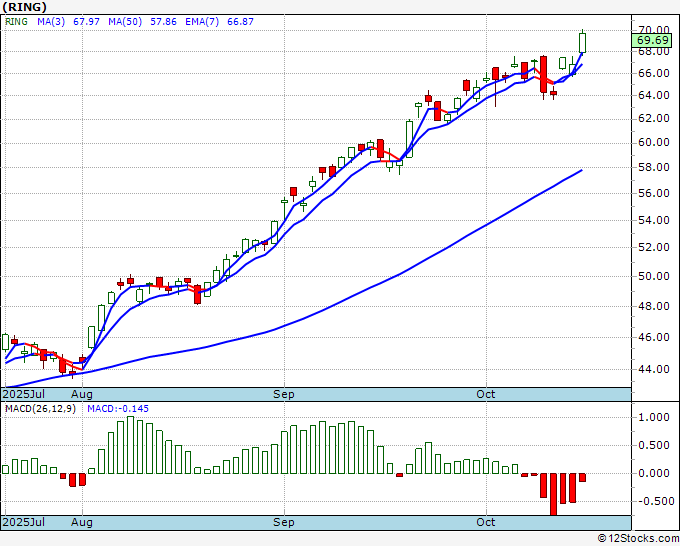The width and height of the screenshot is (680, 546).
Task: Click the 66.00 price axis label
Action: [654, 73]
